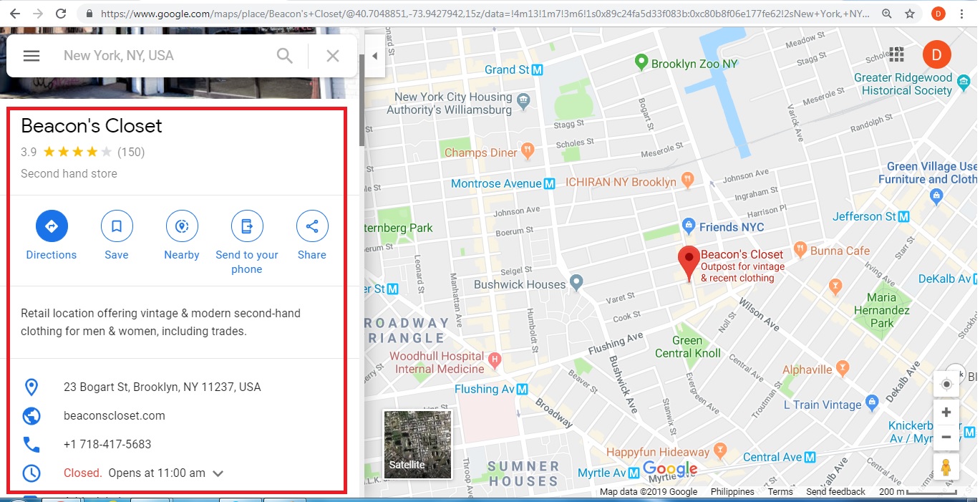Open the Google apps grid

click(896, 54)
